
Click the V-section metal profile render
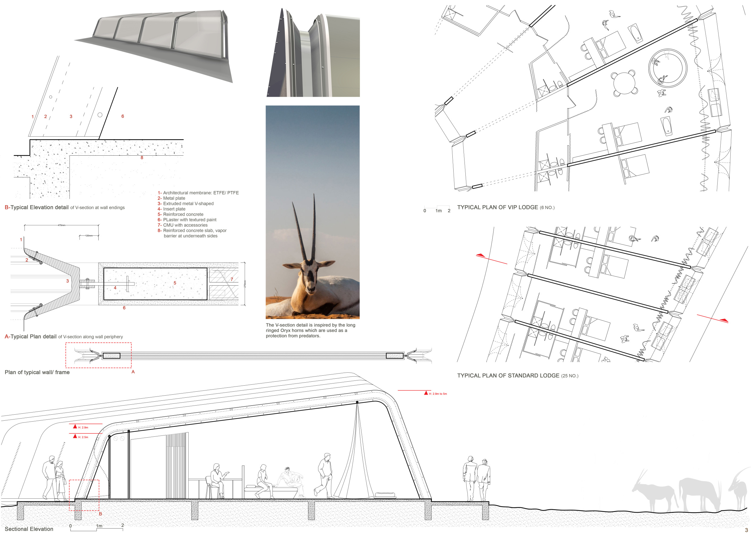[x=313, y=53]
